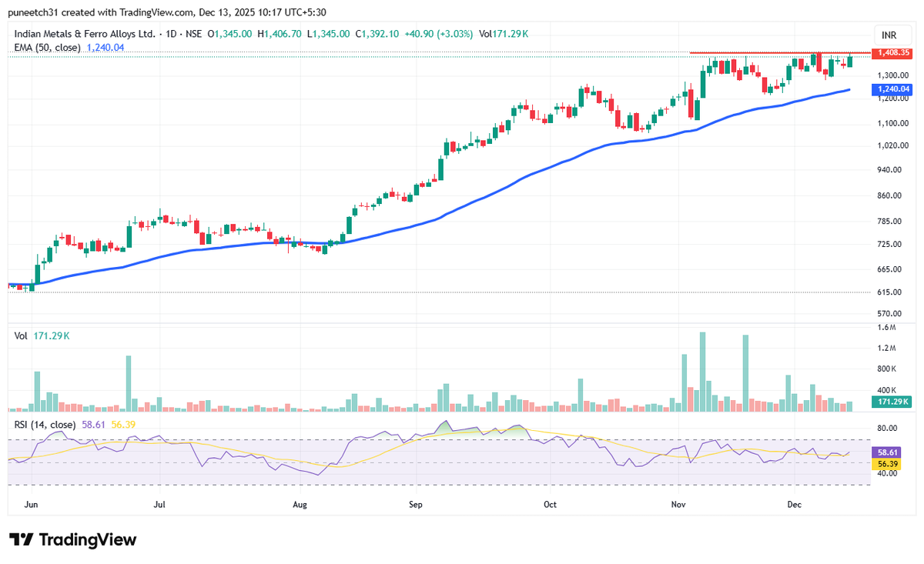
Task: Click the Jun label on time axis
Action: coord(32,505)
